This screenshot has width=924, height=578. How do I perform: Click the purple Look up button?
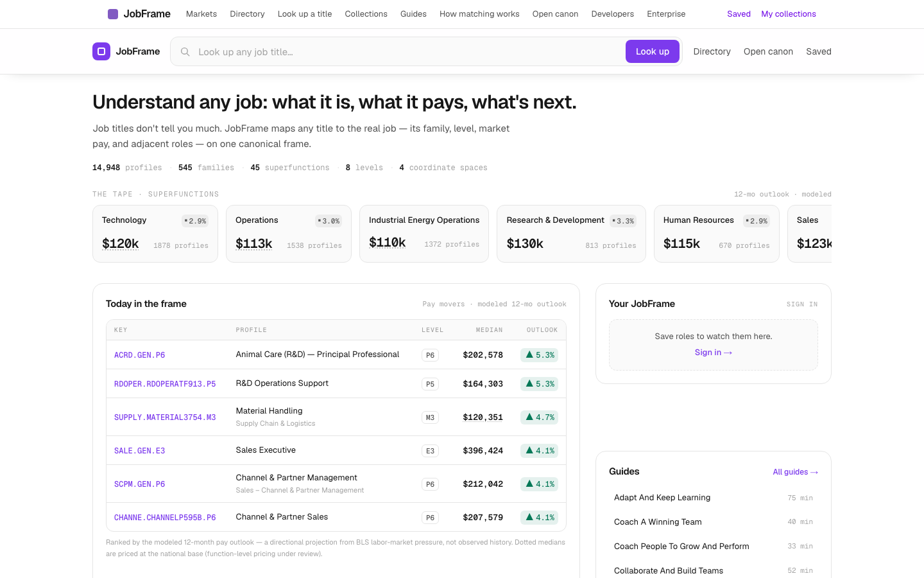[x=653, y=51]
